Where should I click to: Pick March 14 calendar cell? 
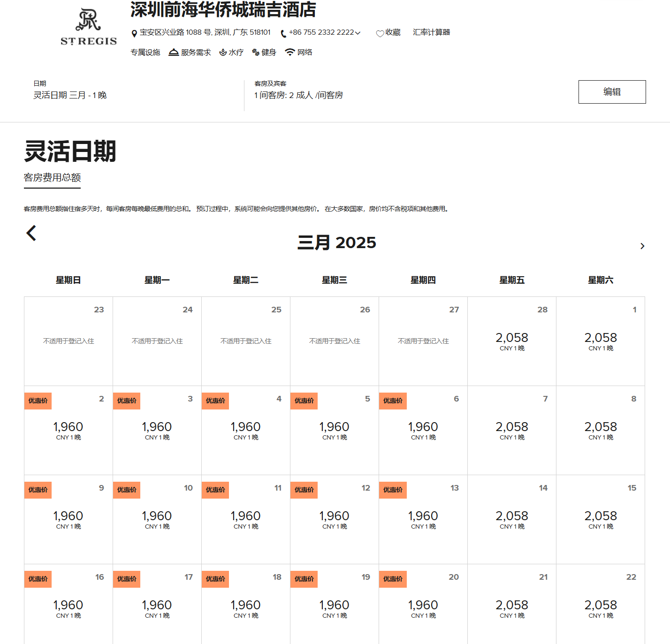click(x=512, y=519)
